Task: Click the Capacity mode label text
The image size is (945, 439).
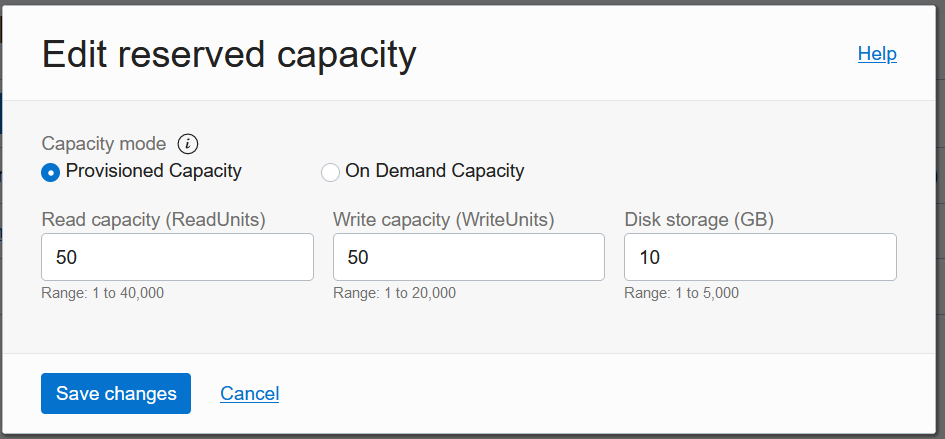Action: [104, 143]
